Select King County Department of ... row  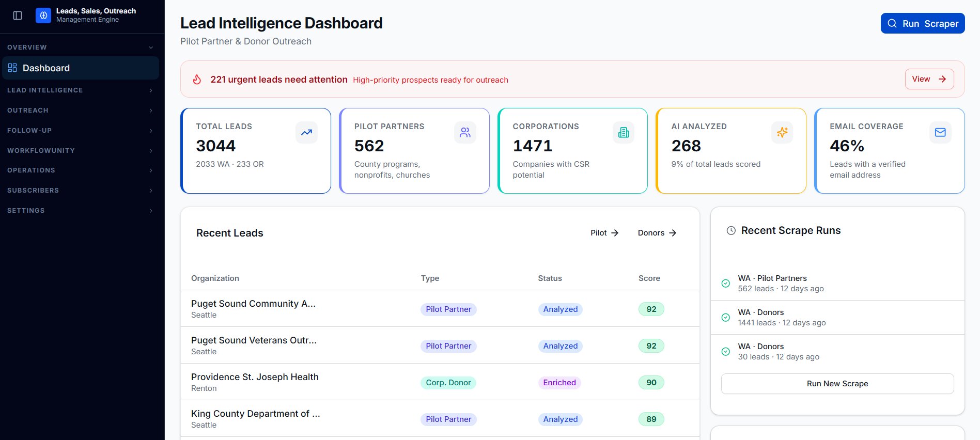click(440, 418)
